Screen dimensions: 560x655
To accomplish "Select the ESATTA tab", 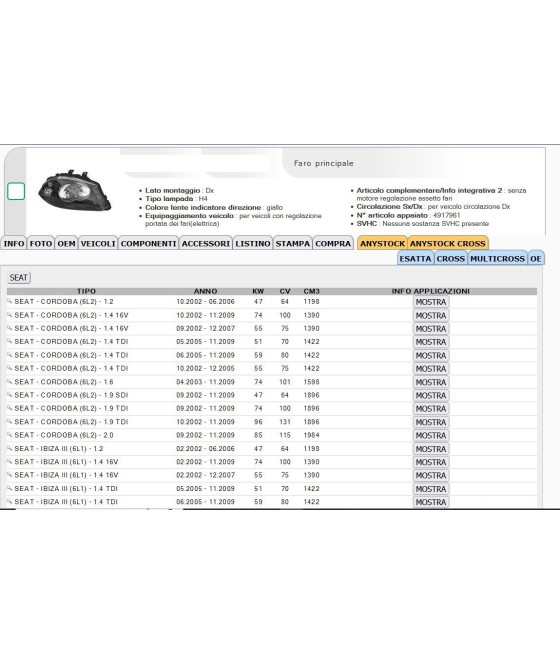I will [416, 259].
